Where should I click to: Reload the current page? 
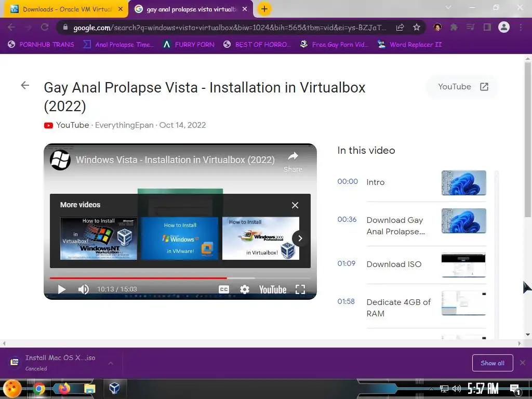pyautogui.click(x=45, y=27)
